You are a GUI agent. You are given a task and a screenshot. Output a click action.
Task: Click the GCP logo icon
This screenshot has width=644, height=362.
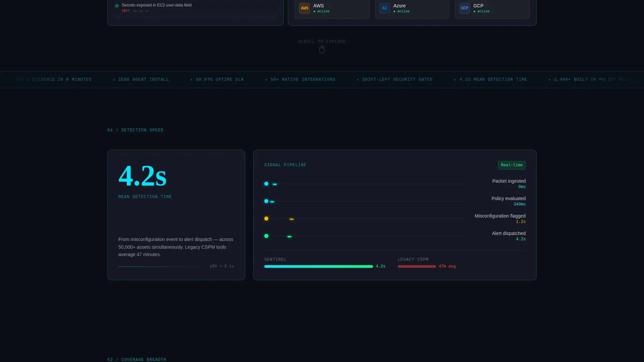[464, 8]
